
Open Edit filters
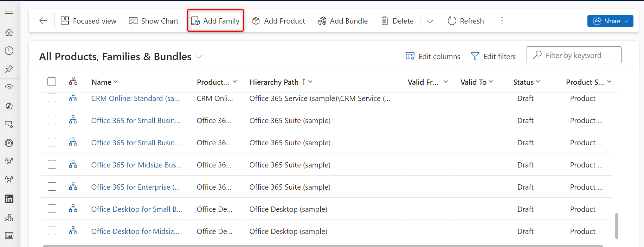(x=493, y=56)
